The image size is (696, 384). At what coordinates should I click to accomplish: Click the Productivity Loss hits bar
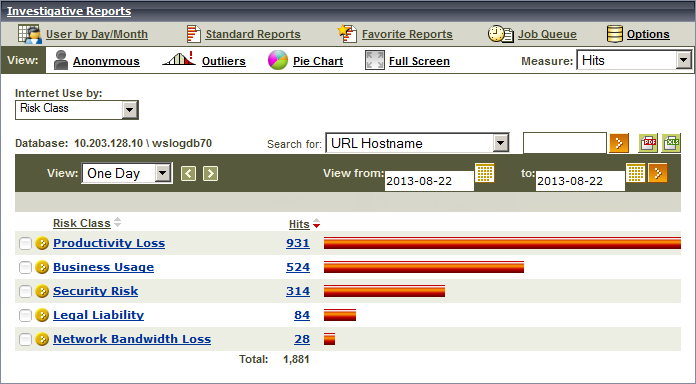(502, 243)
